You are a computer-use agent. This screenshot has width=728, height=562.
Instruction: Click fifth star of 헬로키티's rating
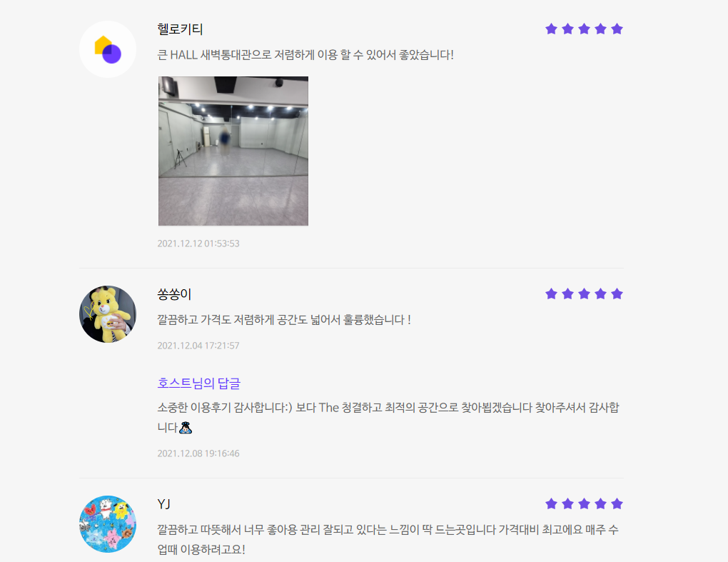pos(617,29)
